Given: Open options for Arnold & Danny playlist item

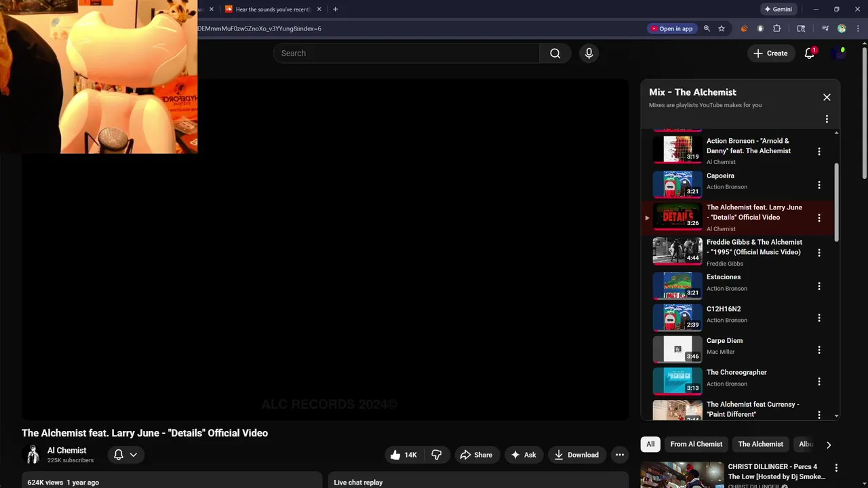Looking at the screenshot, I should pyautogui.click(x=818, y=151).
